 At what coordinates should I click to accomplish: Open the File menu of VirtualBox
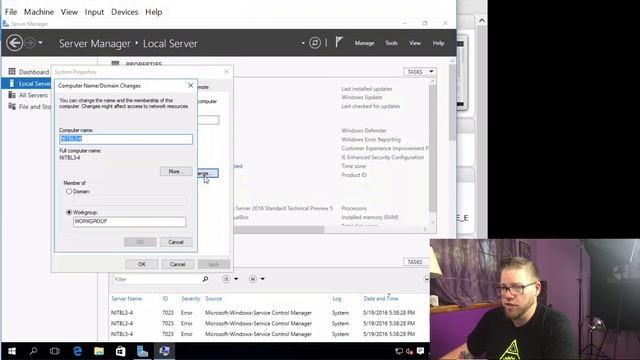[11, 12]
